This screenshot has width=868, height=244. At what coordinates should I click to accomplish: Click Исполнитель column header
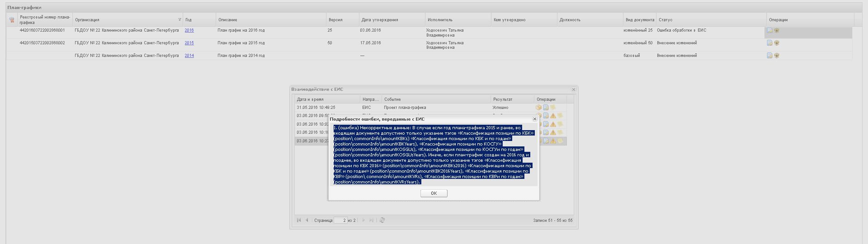[x=458, y=19]
